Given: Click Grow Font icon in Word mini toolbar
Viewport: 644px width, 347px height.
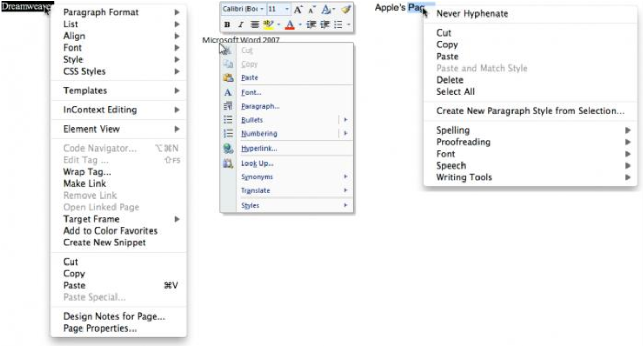Looking at the screenshot, I should pyautogui.click(x=298, y=10).
